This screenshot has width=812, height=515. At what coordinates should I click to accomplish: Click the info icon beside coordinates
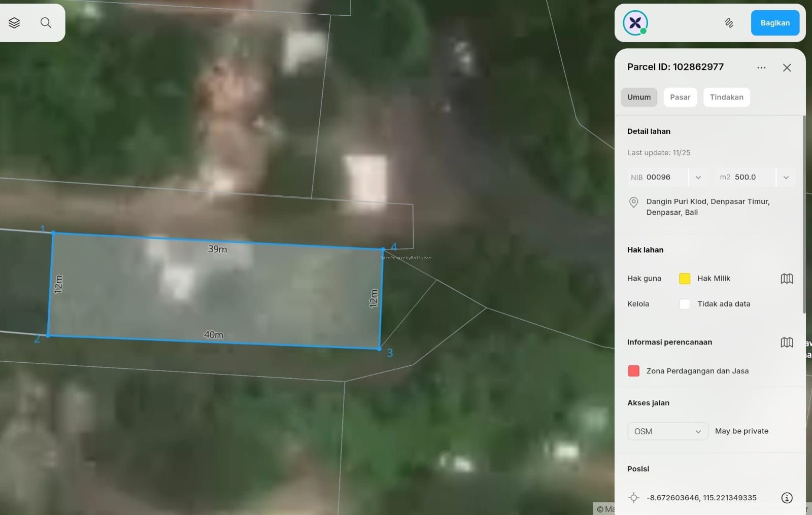(787, 498)
